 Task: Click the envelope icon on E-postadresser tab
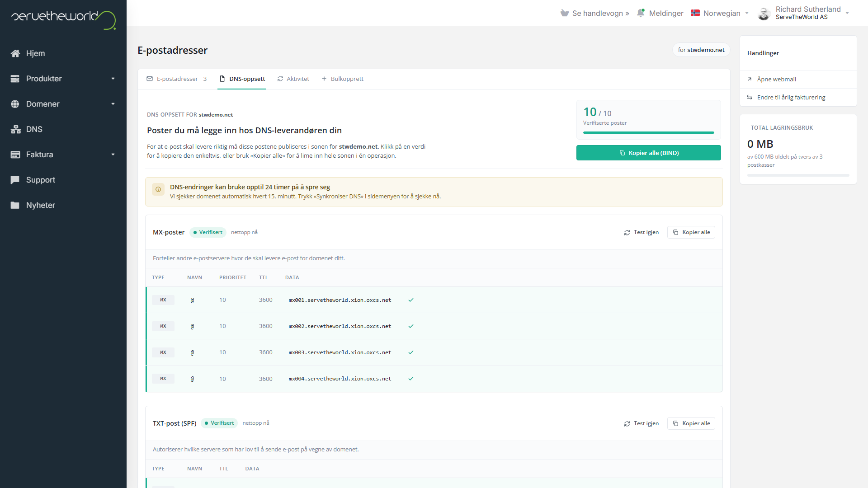click(150, 79)
